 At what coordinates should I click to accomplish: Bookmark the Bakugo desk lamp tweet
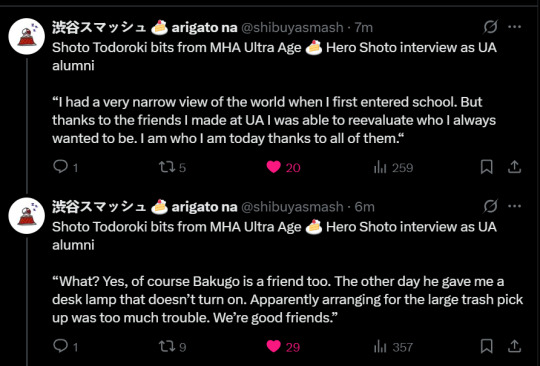coord(486,346)
